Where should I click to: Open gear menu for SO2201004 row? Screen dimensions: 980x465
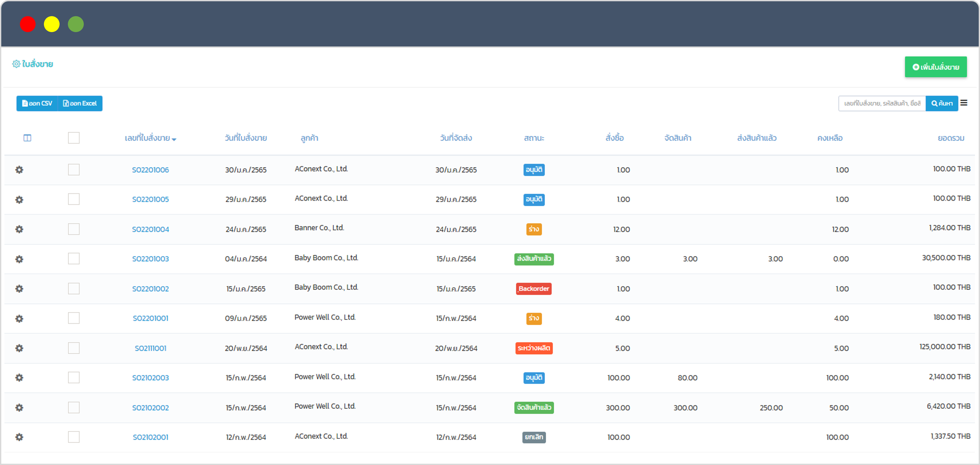click(x=19, y=229)
